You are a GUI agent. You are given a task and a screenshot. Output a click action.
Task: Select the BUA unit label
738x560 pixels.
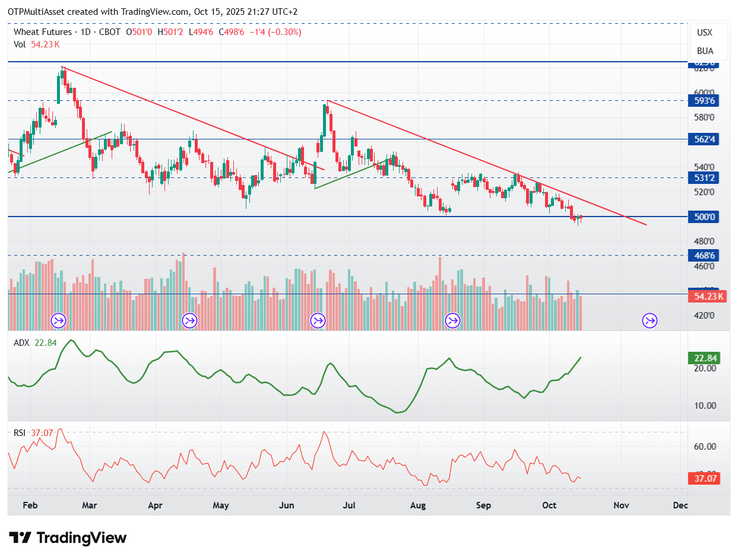(x=705, y=51)
